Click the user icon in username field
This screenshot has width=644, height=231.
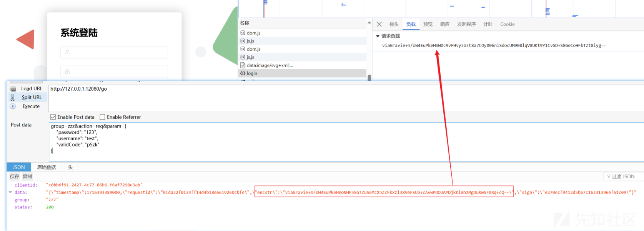click(x=67, y=52)
